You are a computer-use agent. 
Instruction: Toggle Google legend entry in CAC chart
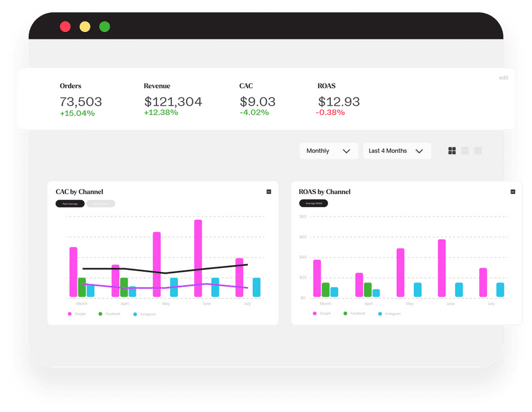(x=77, y=314)
